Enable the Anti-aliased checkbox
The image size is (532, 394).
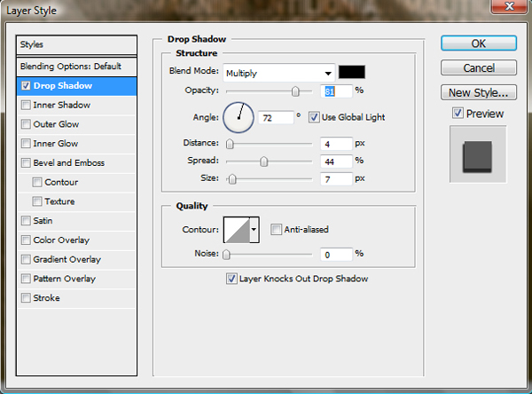[276, 230]
